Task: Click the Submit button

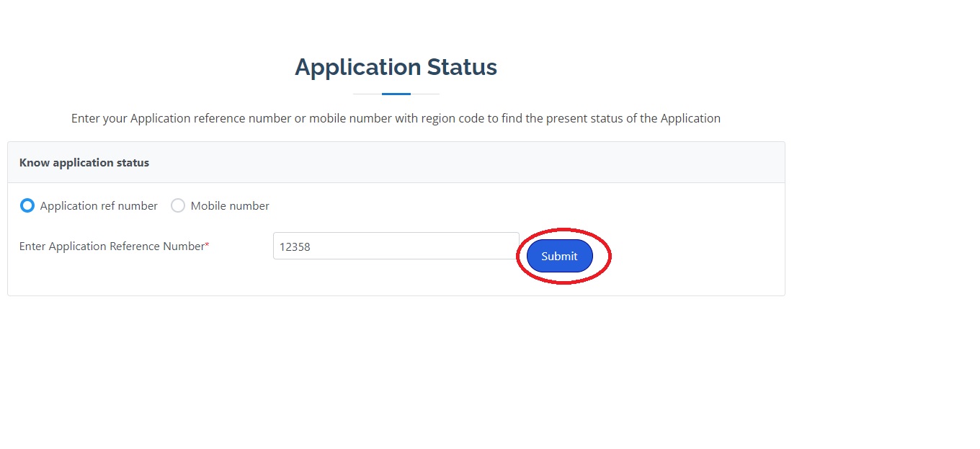Action: pos(559,256)
